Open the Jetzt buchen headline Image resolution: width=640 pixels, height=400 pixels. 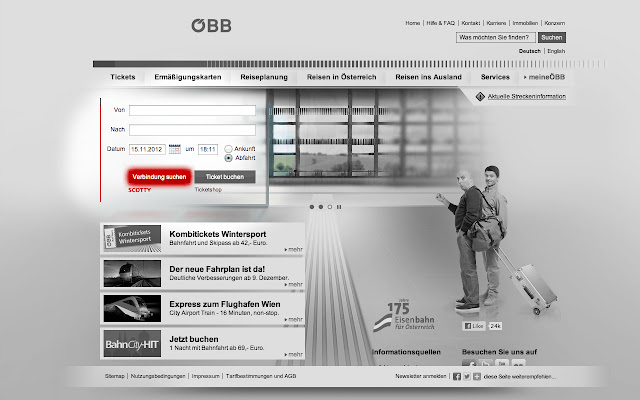pyautogui.click(x=194, y=339)
